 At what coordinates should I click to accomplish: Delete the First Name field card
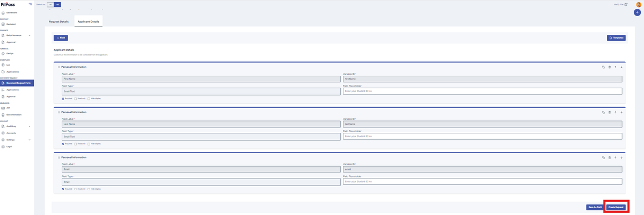click(x=610, y=67)
